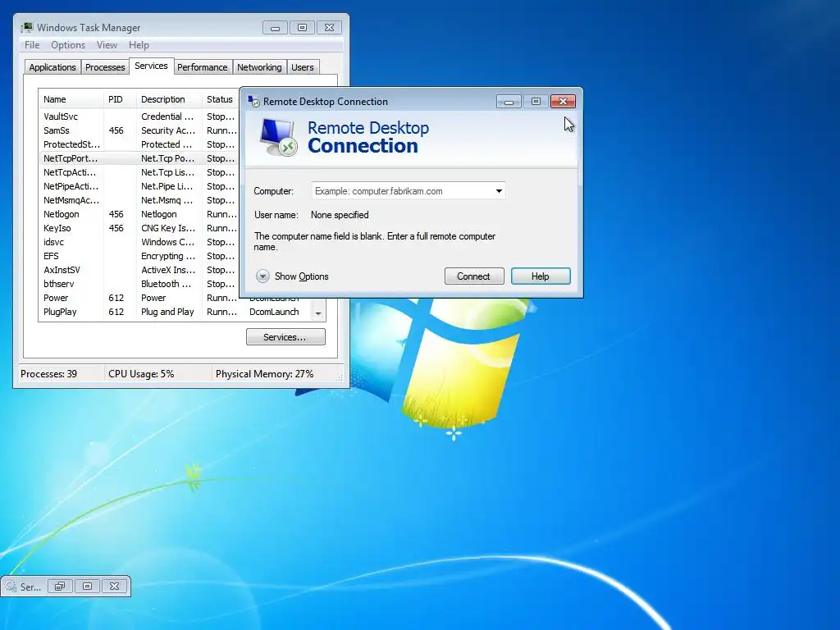Click the Physical Memory: 27% status entry
This screenshot has height=630, width=840.
click(x=265, y=374)
